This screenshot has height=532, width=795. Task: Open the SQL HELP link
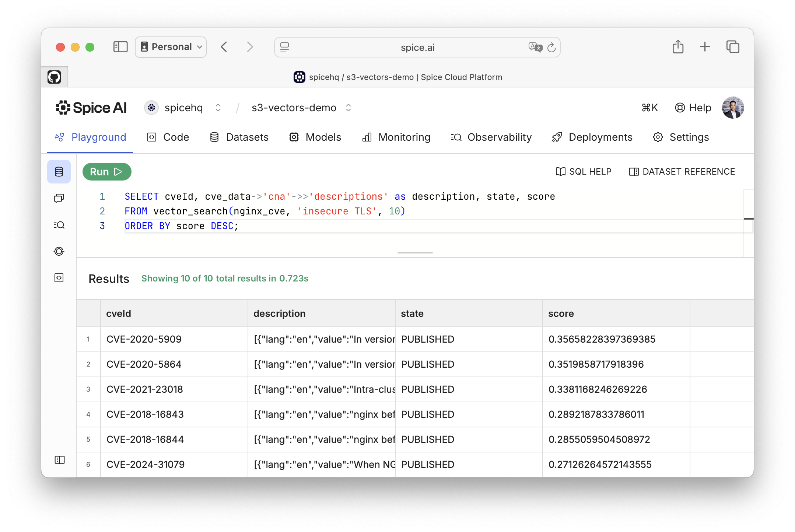pos(584,172)
